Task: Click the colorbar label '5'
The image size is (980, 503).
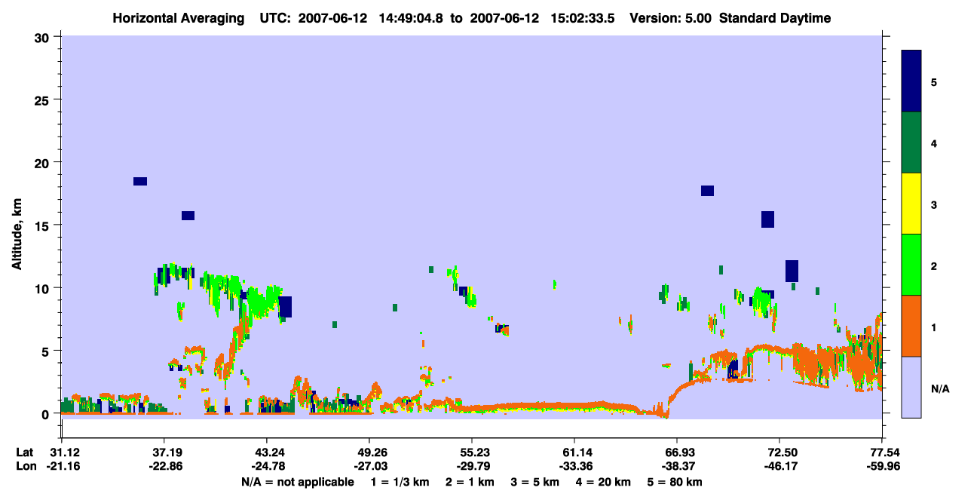Action: [x=934, y=81]
